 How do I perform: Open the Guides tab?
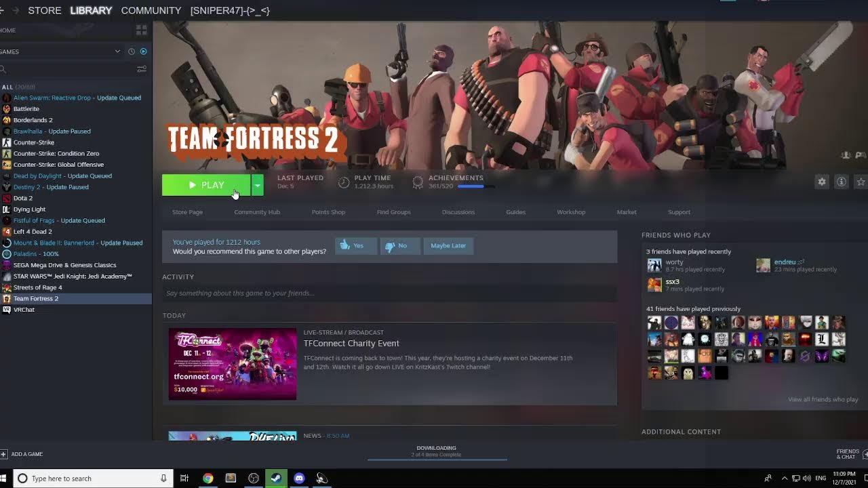click(515, 212)
